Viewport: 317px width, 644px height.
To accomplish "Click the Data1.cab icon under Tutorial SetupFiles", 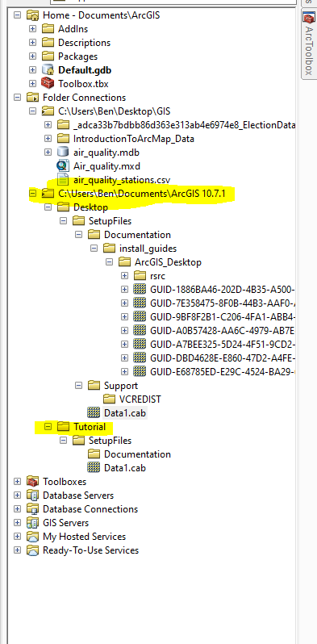I will click(x=94, y=468).
